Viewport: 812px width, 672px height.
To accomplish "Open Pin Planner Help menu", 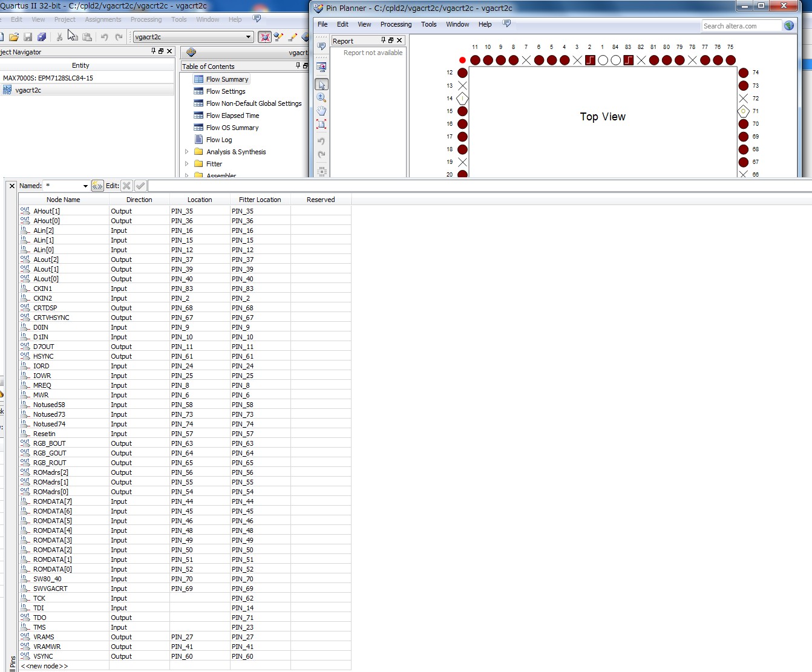I will (x=485, y=24).
